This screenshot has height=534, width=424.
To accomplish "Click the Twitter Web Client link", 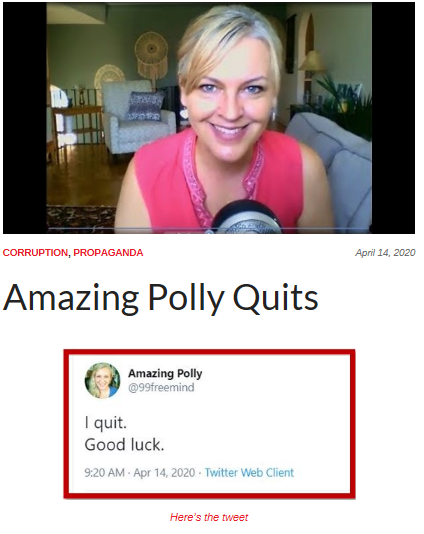I will point(249,473).
